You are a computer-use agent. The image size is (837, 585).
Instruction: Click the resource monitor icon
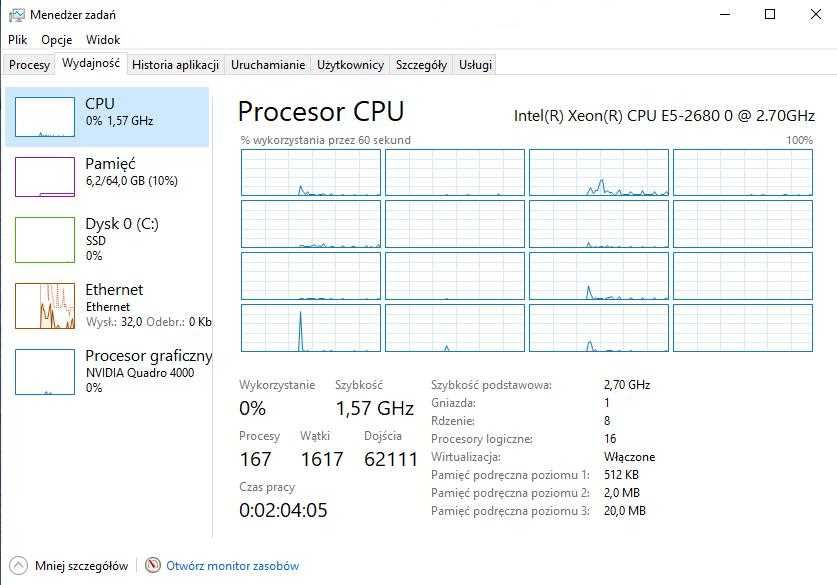coord(153,565)
